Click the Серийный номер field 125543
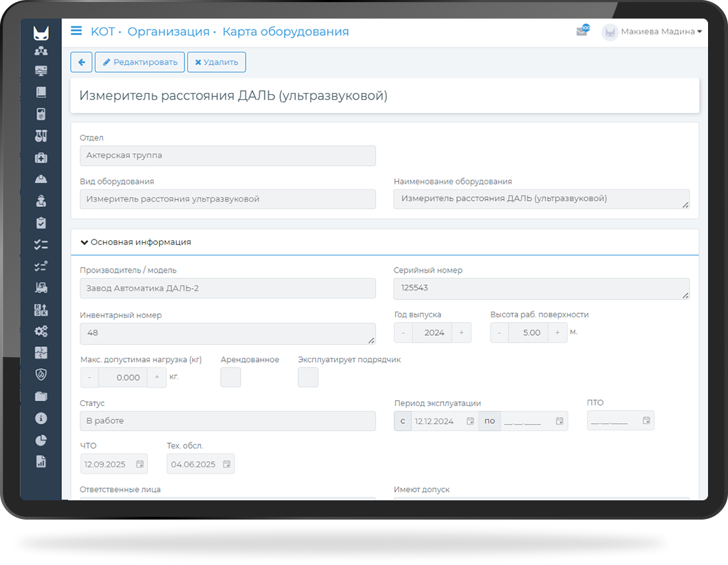This screenshot has height=565, width=728. [x=542, y=289]
